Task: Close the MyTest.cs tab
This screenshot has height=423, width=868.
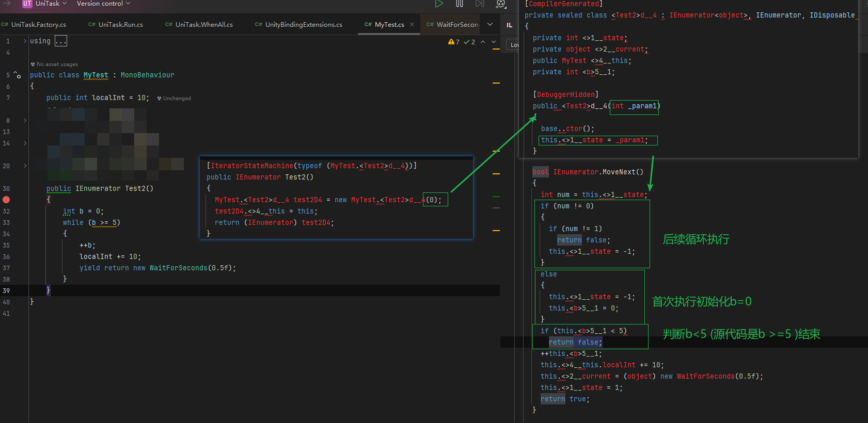Action: coord(412,24)
